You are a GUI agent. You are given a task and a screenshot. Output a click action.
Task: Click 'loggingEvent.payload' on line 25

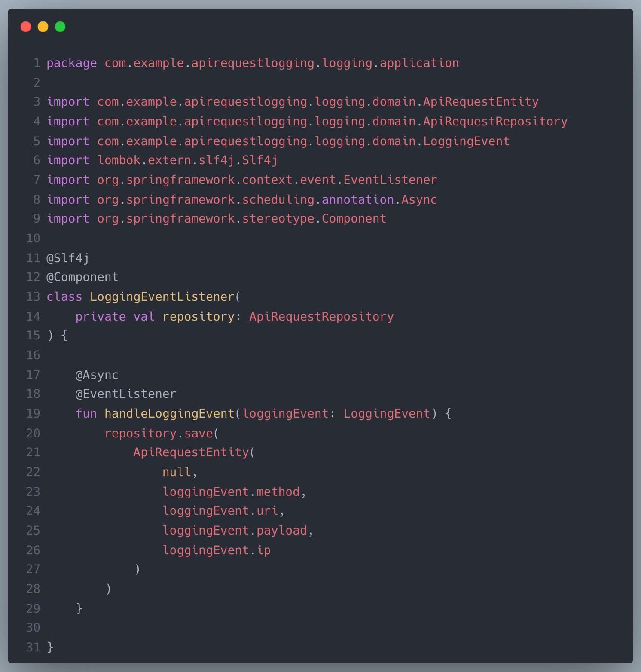click(235, 531)
